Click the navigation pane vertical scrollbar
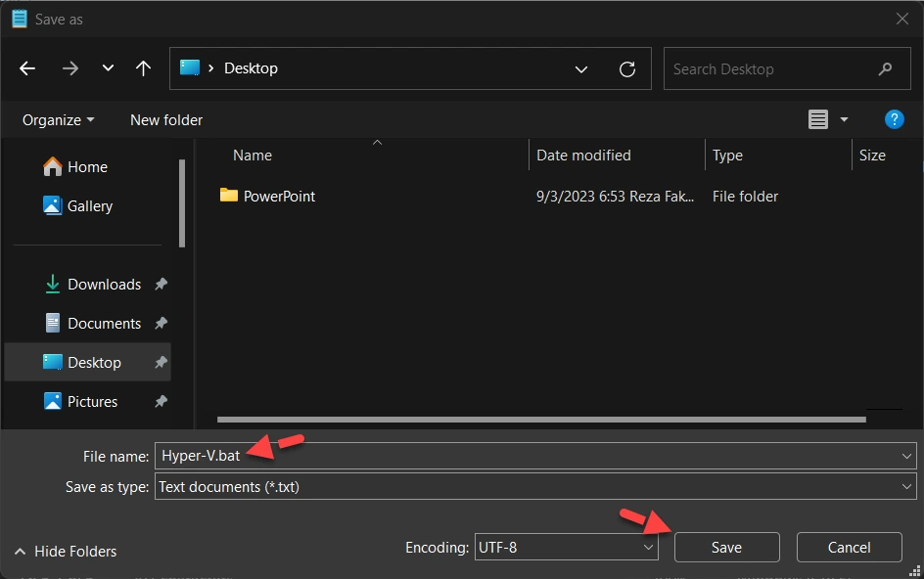Screen dimensions: 924x579 (x=182, y=203)
